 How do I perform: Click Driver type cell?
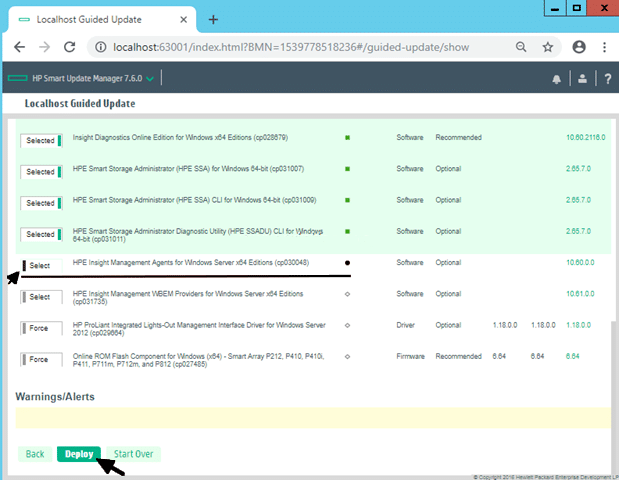click(405, 325)
